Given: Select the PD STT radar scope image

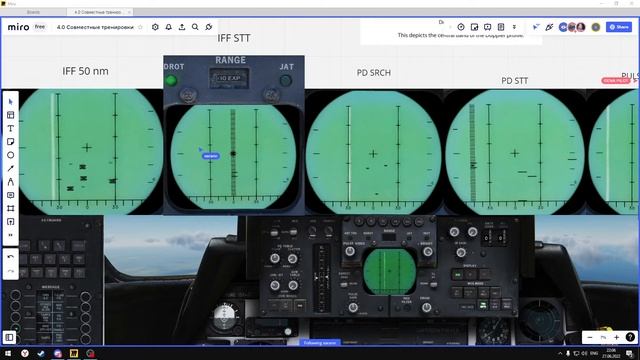Looking at the screenshot, I should (514, 152).
